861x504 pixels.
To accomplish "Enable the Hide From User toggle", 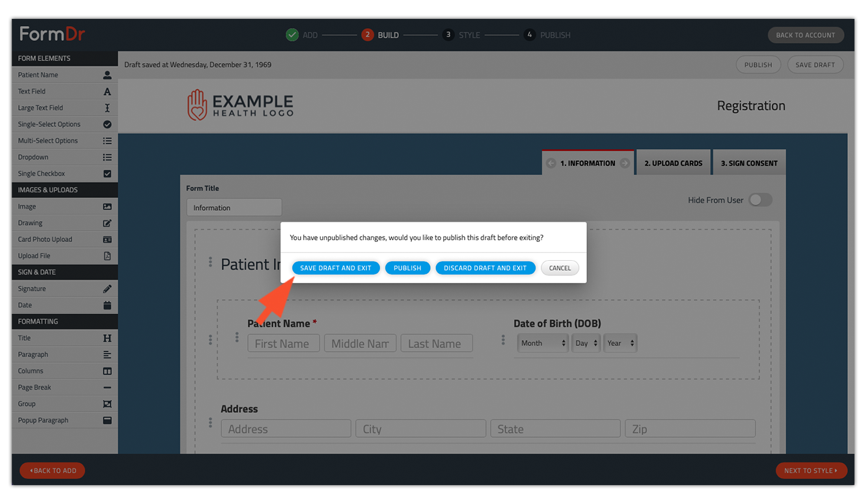I will (760, 200).
